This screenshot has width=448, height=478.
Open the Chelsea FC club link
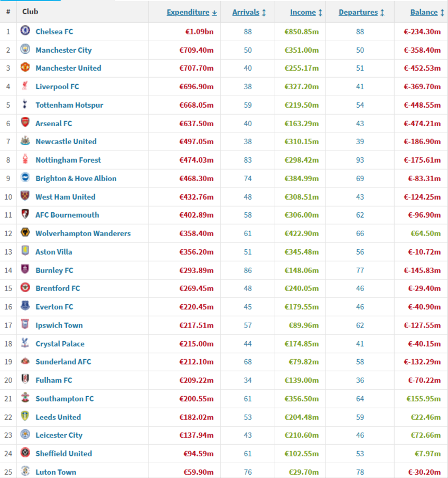pyautogui.click(x=54, y=32)
